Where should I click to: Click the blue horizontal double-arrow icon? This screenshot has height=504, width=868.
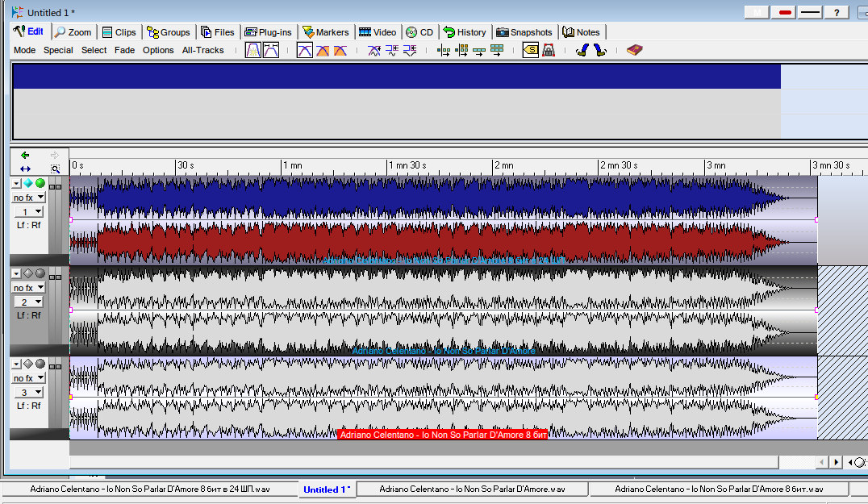point(25,169)
